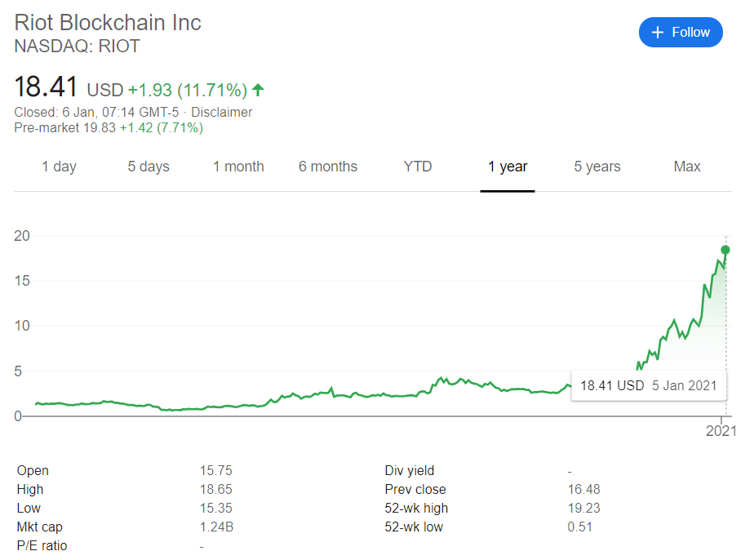Click the 18.41 USD chart tooltip
Image resolution: width=754 pixels, height=560 pixels.
[x=648, y=385]
